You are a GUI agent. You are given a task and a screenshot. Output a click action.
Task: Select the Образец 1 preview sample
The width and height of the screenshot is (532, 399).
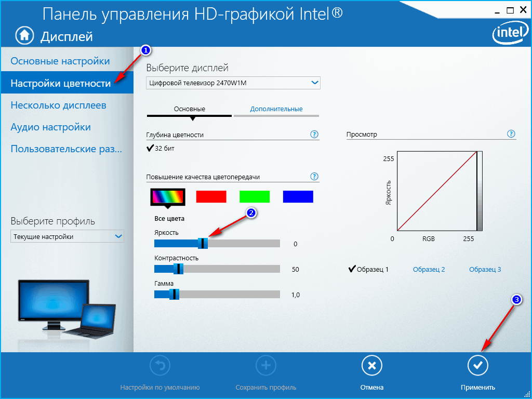369,269
